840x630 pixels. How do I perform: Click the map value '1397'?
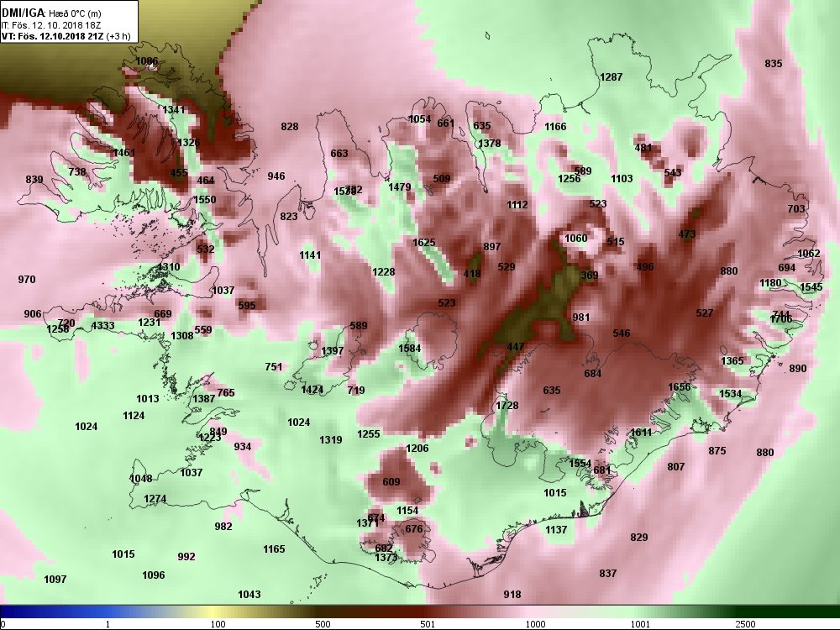point(332,351)
